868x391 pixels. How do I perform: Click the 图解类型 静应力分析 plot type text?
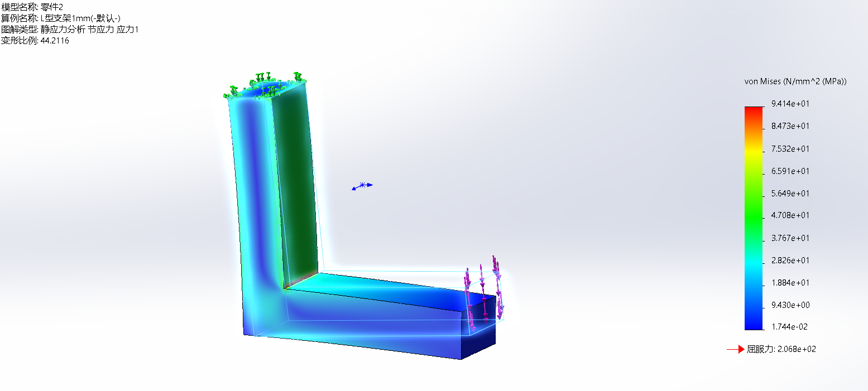69,30
